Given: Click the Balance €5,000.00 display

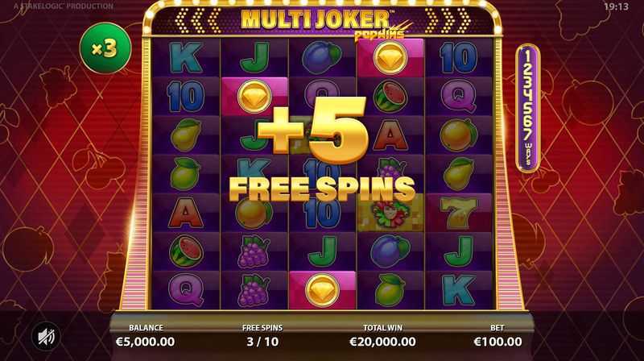Looking at the screenshot, I should pos(146,335).
